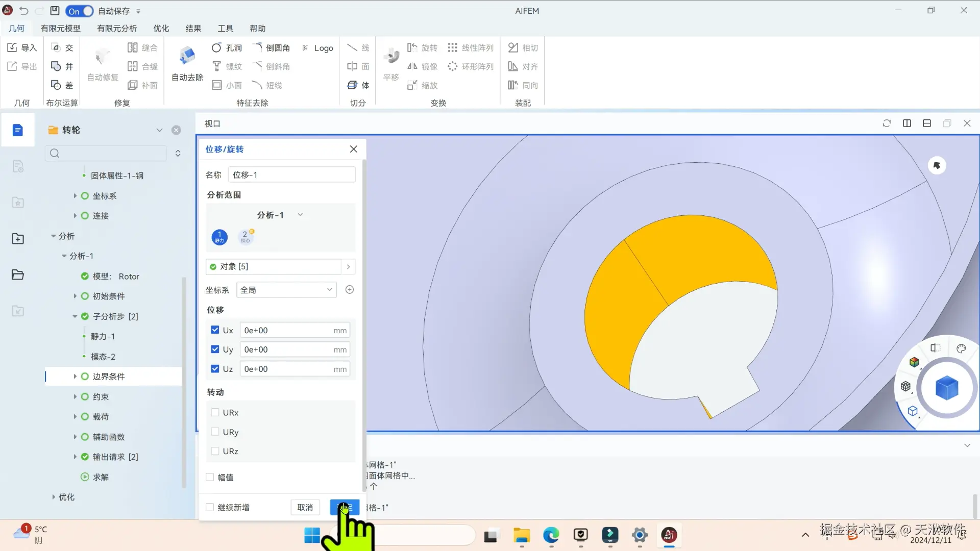The height and width of the screenshot is (551, 980).
Task: Select the 体 body split tool
Action: coord(358,85)
